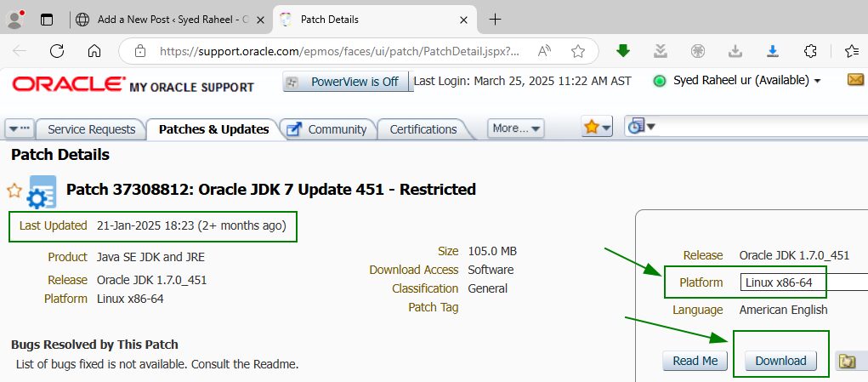Click the round gray extension icon

point(697,51)
